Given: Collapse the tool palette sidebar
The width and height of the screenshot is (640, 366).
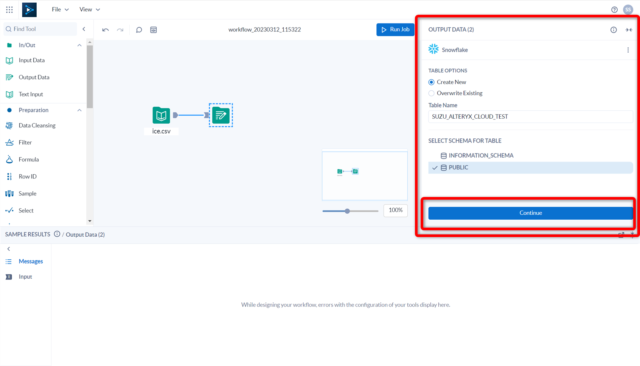Looking at the screenshot, I should (84, 29).
